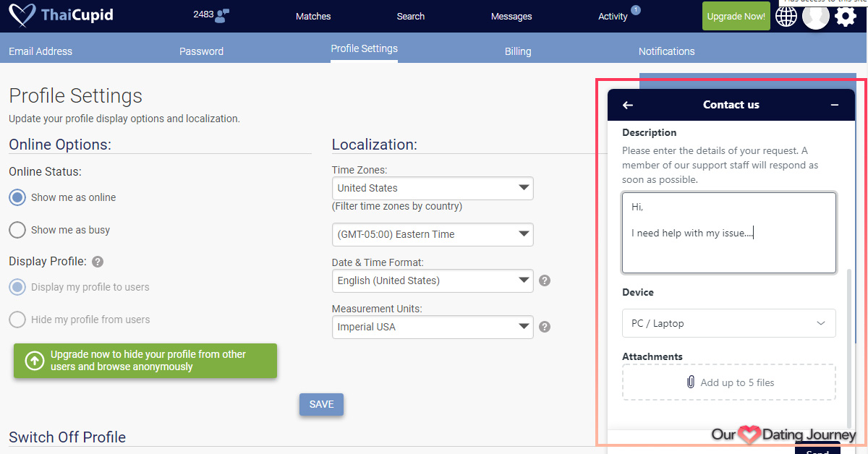The width and height of the screenshot is (868, 454).
Task: Click the Online Options heading
Action: pos(60,145)
